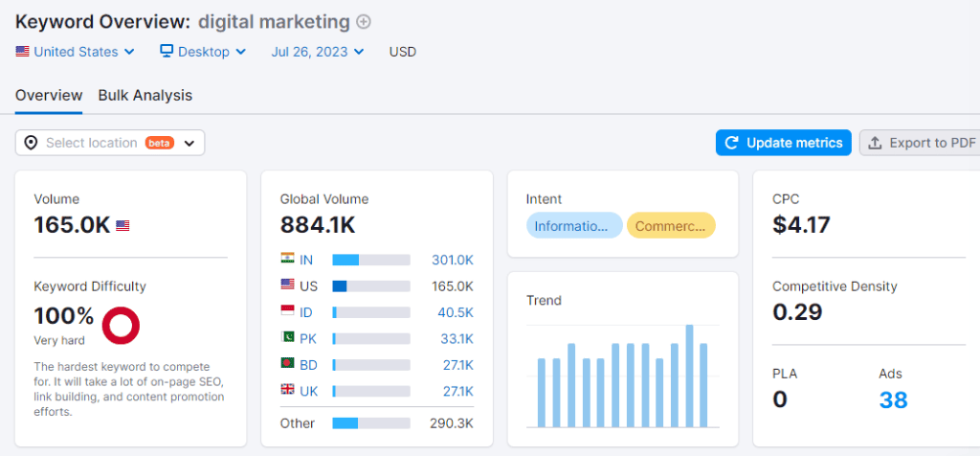
Task: Click the PK country code link
Action: click(308, 339)
